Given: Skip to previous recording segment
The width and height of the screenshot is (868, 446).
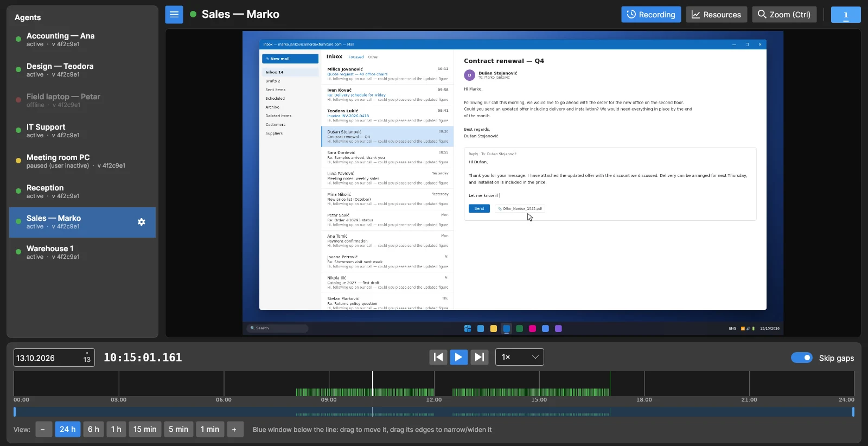Looking at the screenshot, I should tap(438, 357).
